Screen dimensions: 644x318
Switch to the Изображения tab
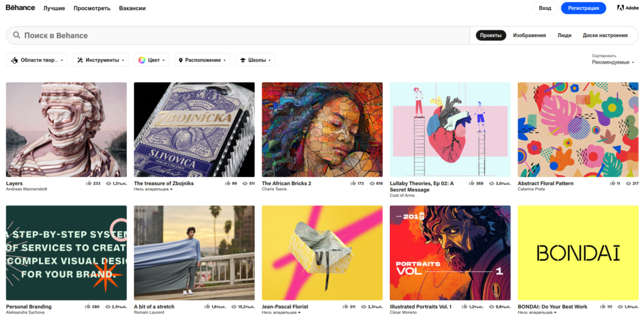529,35
